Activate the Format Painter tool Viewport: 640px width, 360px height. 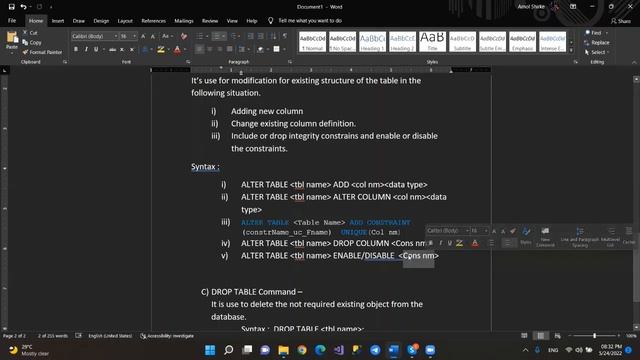42,52
